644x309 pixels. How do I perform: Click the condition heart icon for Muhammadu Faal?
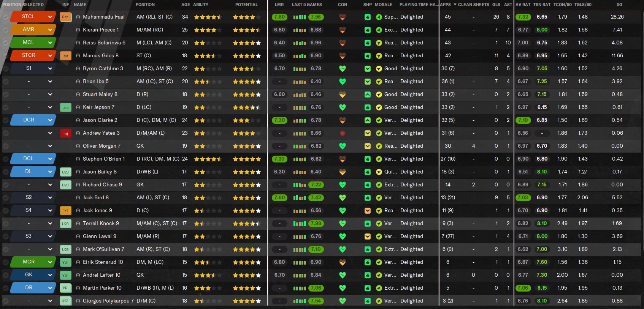click(343, 17)
